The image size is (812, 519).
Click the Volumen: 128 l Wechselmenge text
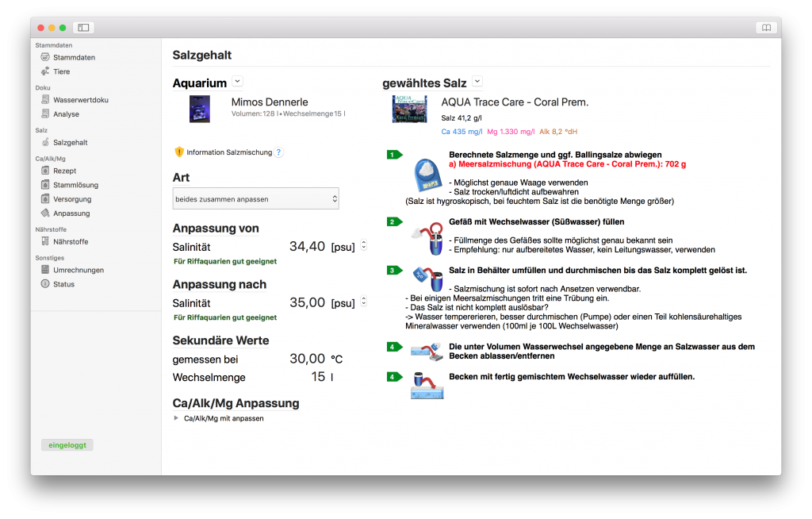click(288, 113)
